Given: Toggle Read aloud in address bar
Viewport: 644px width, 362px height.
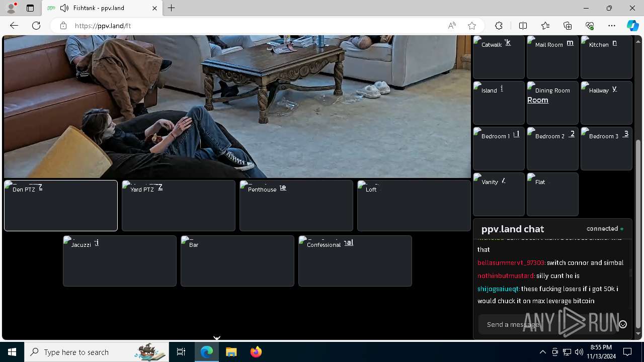Looking at the screenshot, I should (x=452, y=26).
